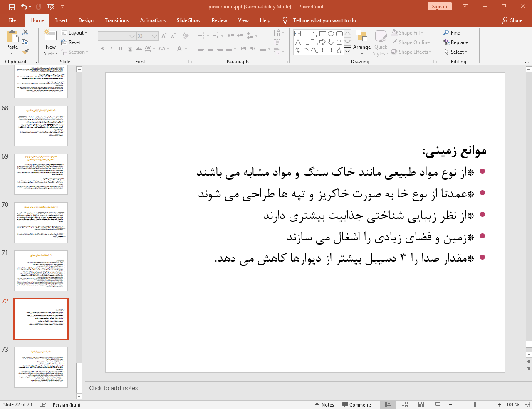Open the font size dropdown showing 33
This screenshot has height=409, width=532.
[x=155, y=36]
